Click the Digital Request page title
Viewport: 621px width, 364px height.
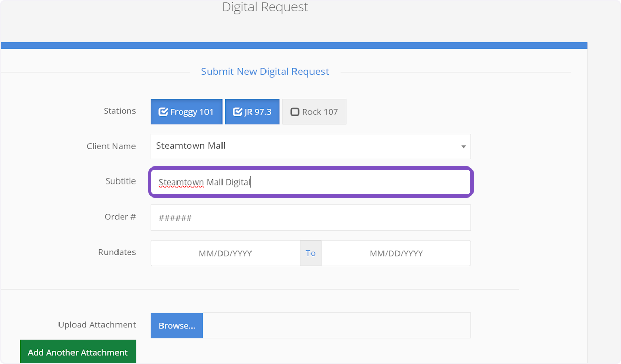pyautogui.click(x=265, y=7)
